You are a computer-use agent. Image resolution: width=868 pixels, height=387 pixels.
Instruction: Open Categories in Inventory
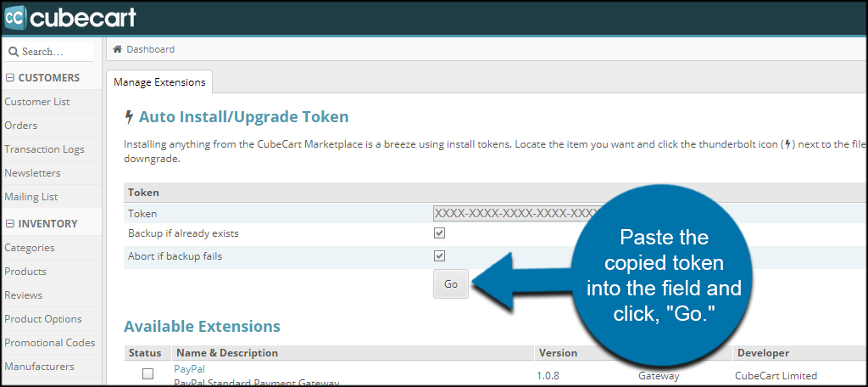pos(30,248)
